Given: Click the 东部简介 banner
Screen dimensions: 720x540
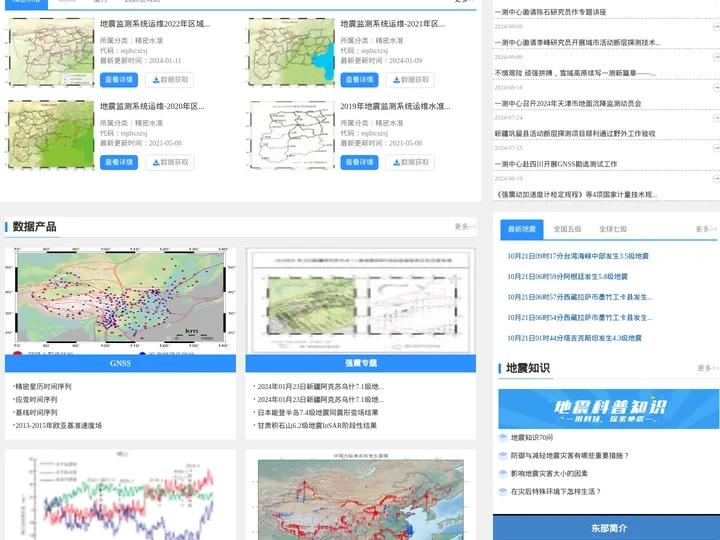Looking at the screenshot, I should (606, 527).
